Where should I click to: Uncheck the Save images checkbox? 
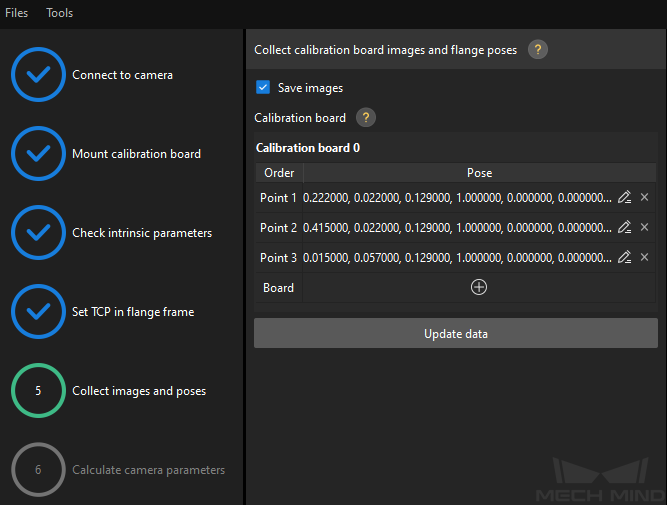click(x=263, y=87)
